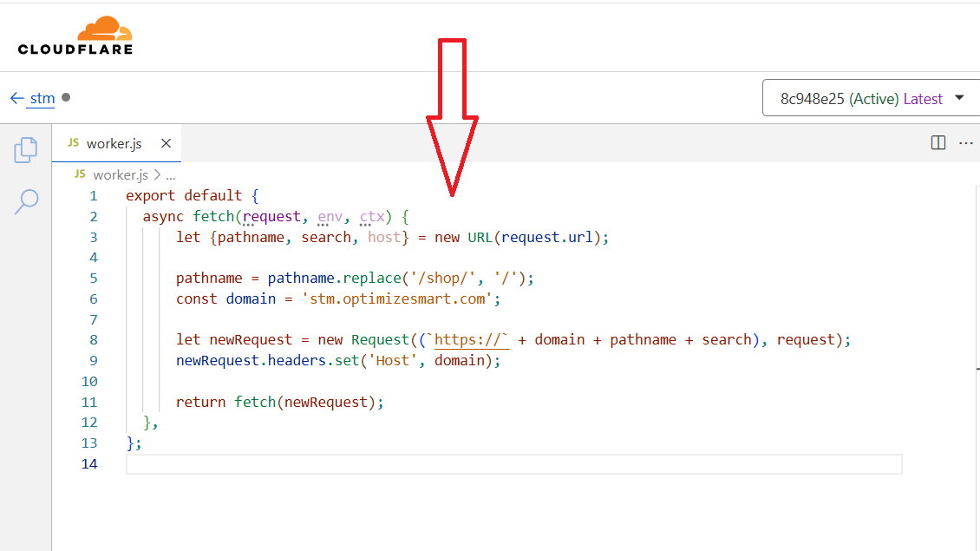This screenshot has height=551, width=980.
Task: Click the unsaved status dot next to stm
Action: click(x=66, y=97)
